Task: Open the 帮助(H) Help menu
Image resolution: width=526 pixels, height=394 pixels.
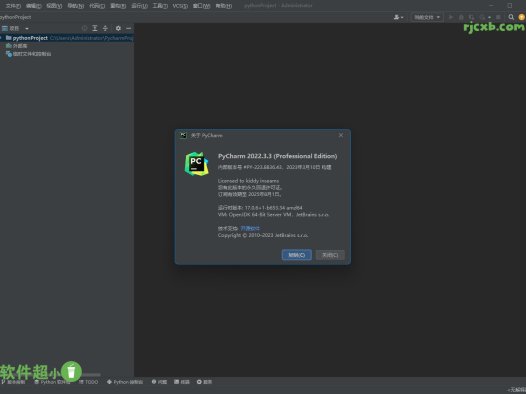Action: [x=223, y=6]
